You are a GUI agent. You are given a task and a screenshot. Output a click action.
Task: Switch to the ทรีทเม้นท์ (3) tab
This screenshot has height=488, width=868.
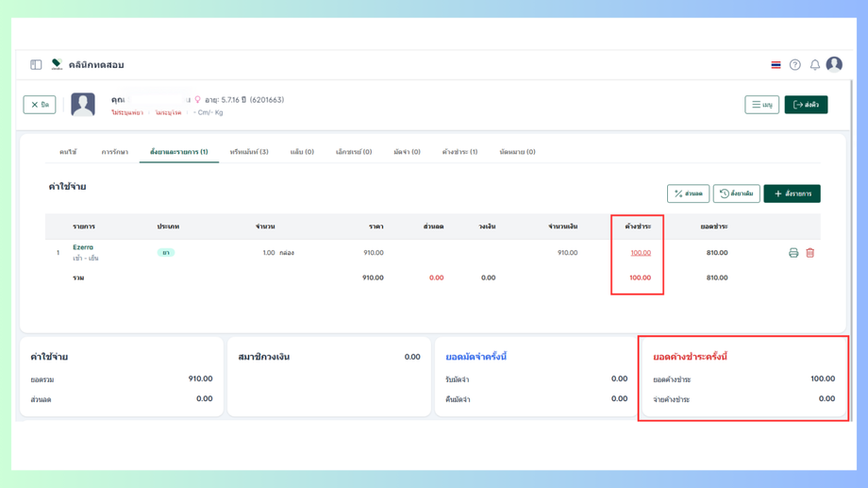(x=249, y=152)
